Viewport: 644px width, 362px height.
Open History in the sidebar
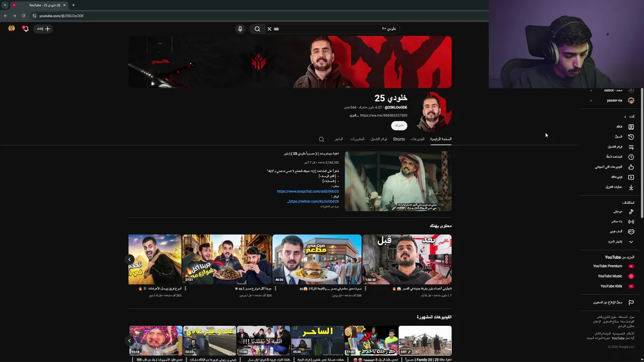click(631, 137)
